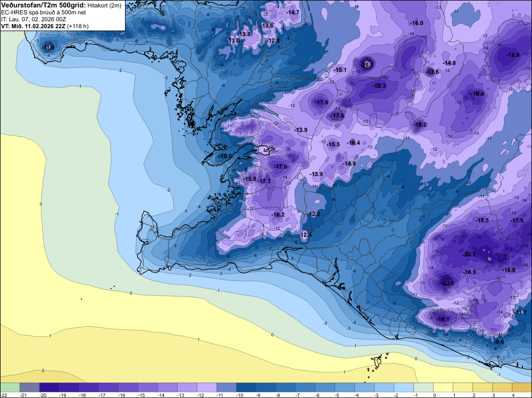
Task: Click the -18.3 temperature label
Action: (x=379, y=86)
